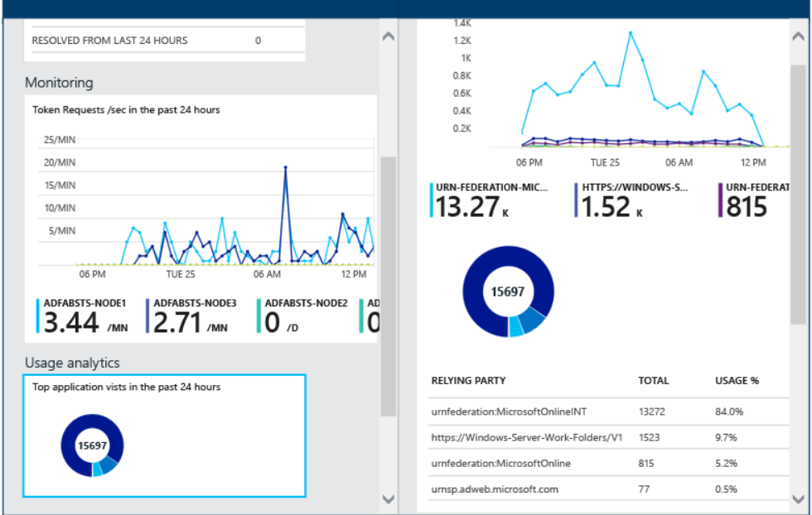
Task: Click the urnfederation:MicrosoftOnlineINT table row
Action: 597,411
